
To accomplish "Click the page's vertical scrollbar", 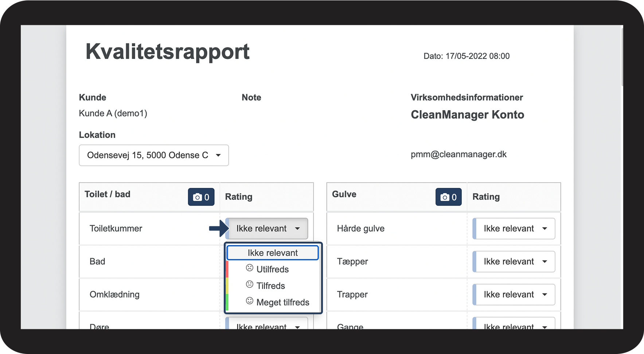I will point(622,57).
